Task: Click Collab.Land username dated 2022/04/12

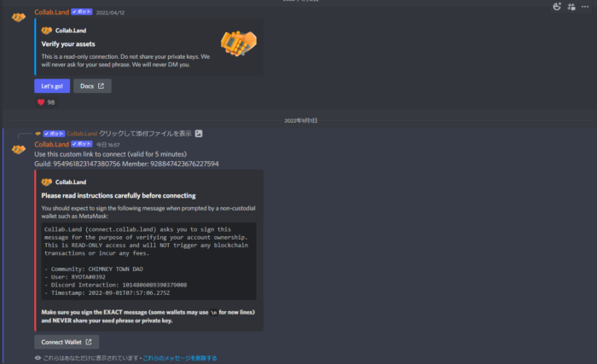Action: tap(52, 12)
